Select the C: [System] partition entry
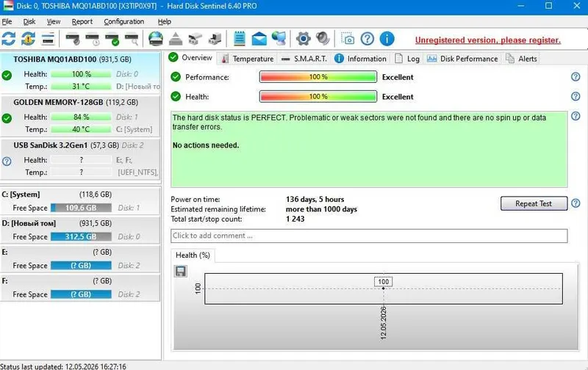The width and height of the screenshot is (588, 370). (x=80, y=201)
